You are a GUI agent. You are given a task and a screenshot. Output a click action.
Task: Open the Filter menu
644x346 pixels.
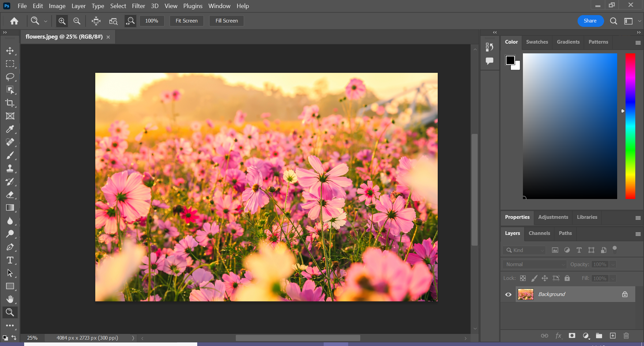(138, 6)
